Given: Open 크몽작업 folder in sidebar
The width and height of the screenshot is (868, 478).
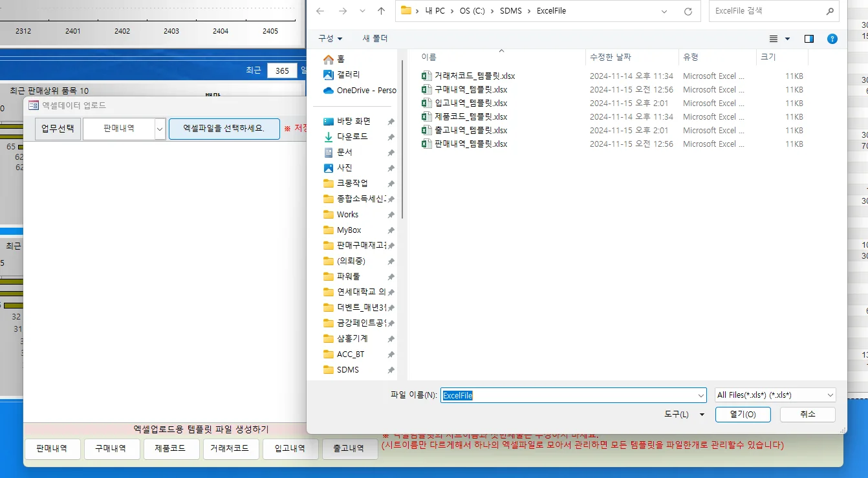Looking at the screenshot, I should click(352, 183).
